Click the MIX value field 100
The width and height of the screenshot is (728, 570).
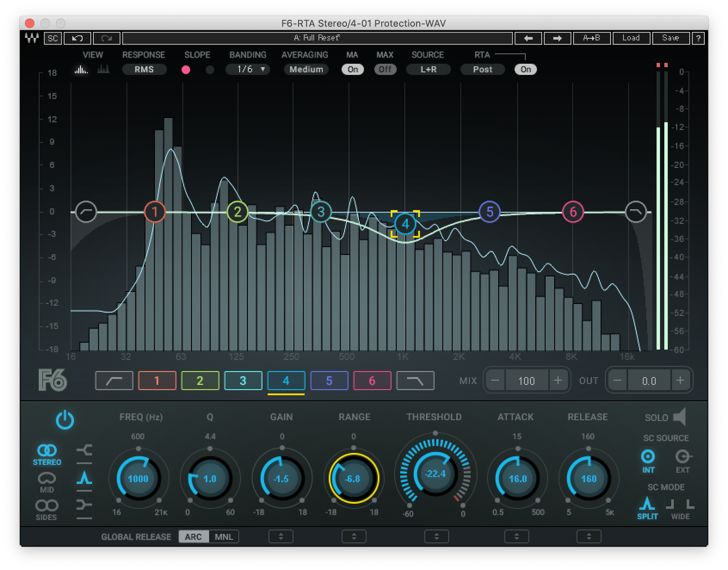click(x=527, y=381)
